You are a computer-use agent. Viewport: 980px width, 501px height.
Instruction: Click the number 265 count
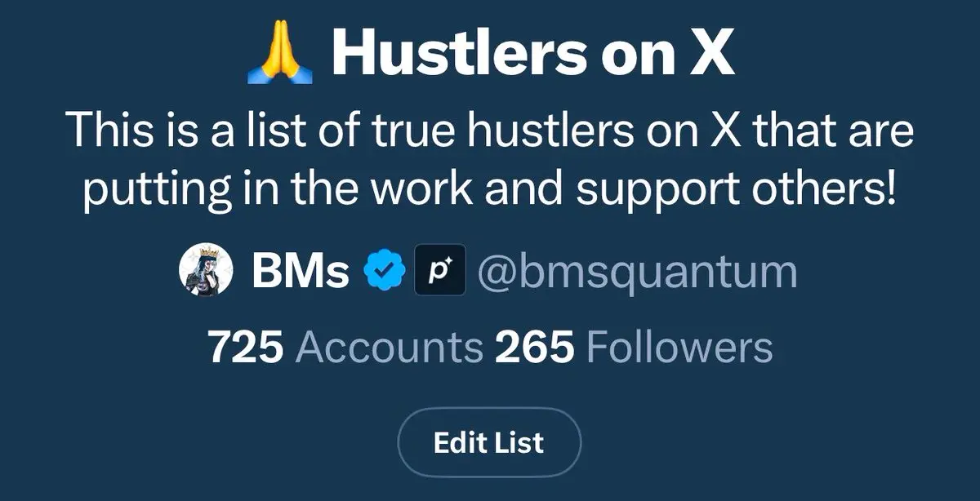pos(534,348)
